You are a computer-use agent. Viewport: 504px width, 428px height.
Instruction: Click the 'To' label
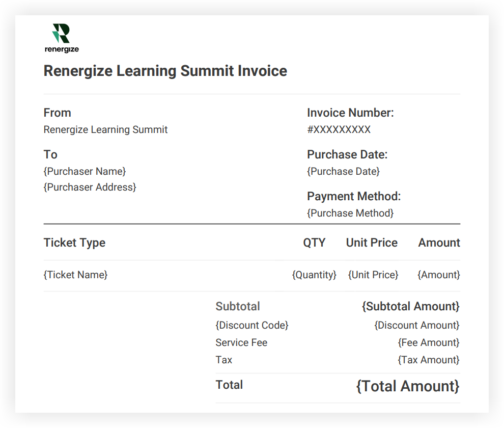coord(50,154)
